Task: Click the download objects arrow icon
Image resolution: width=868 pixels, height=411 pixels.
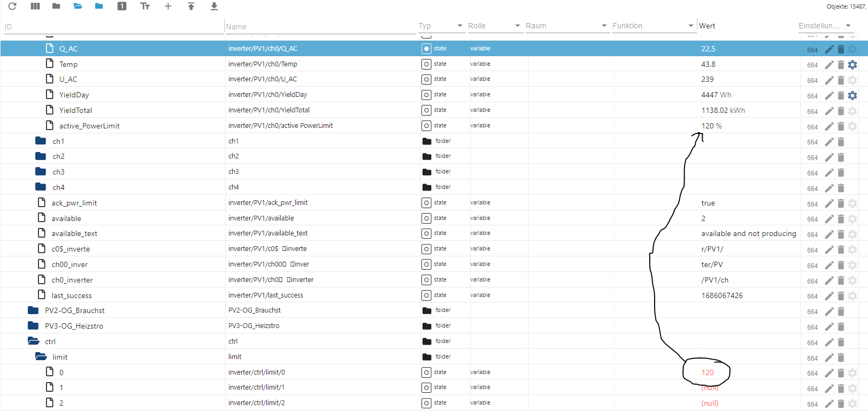Action: pyautogui.click(x=214, y=6)
